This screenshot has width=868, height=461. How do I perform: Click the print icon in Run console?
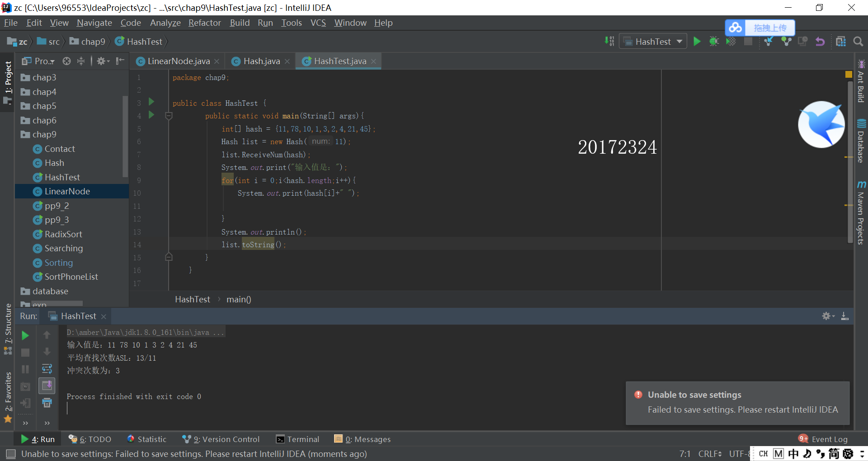pyautogui.click(x=47, y=403)
